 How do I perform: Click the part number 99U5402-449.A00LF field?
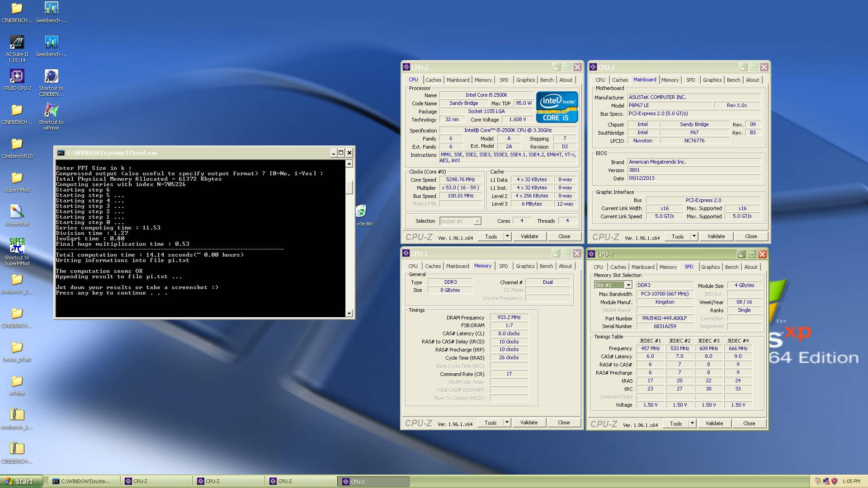pos(665,318)
